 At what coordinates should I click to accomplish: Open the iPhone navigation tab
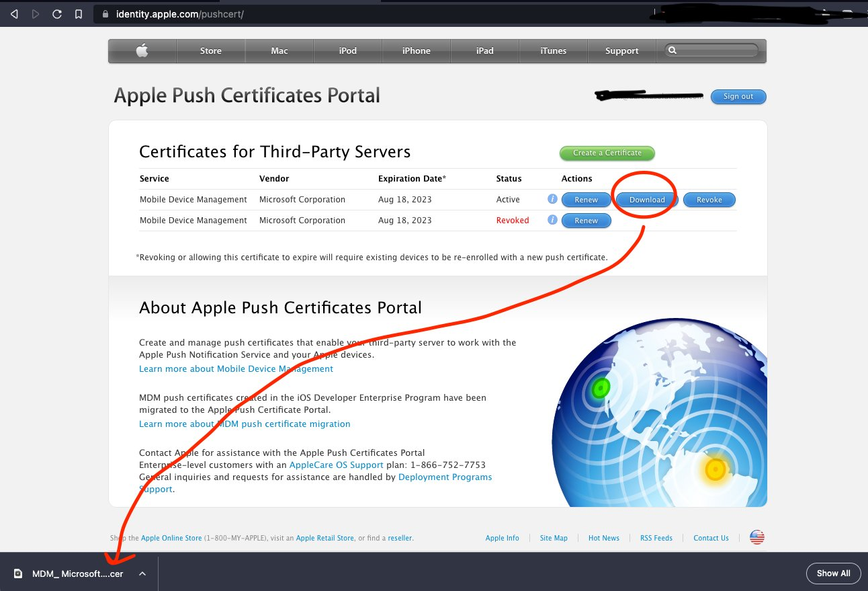click(x=417, y=50)
